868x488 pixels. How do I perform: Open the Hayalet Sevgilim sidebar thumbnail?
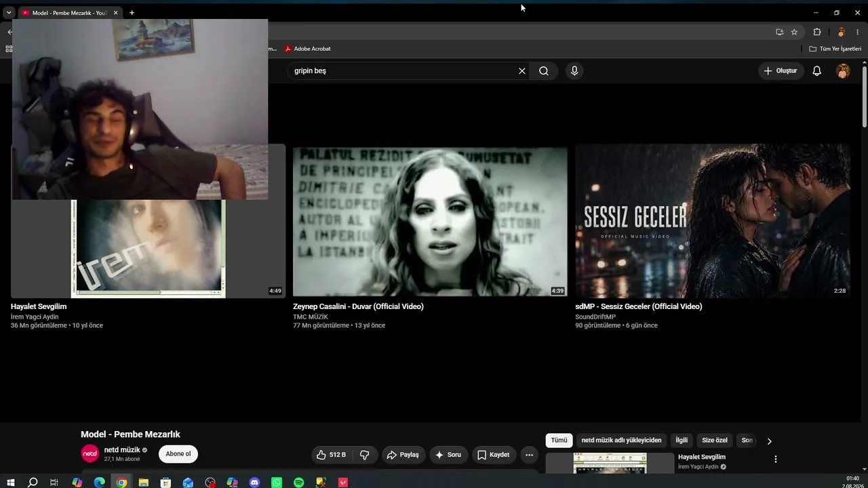610,464
